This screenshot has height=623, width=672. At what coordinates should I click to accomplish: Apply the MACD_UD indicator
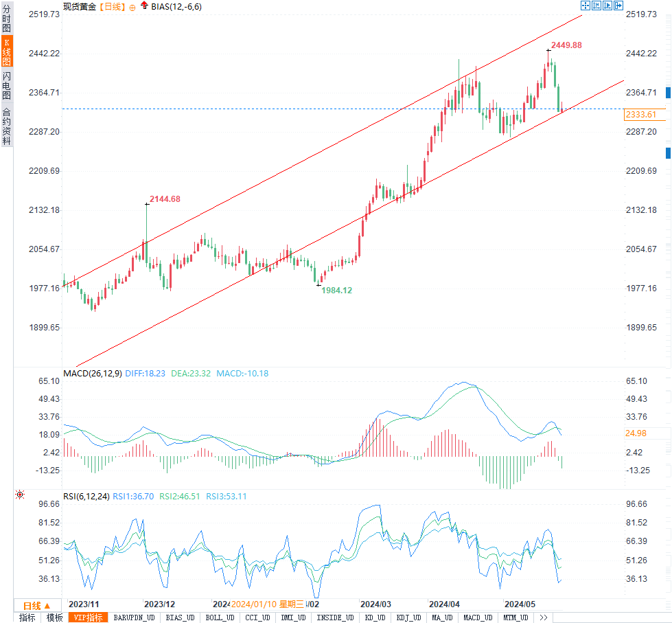point(478,618)
